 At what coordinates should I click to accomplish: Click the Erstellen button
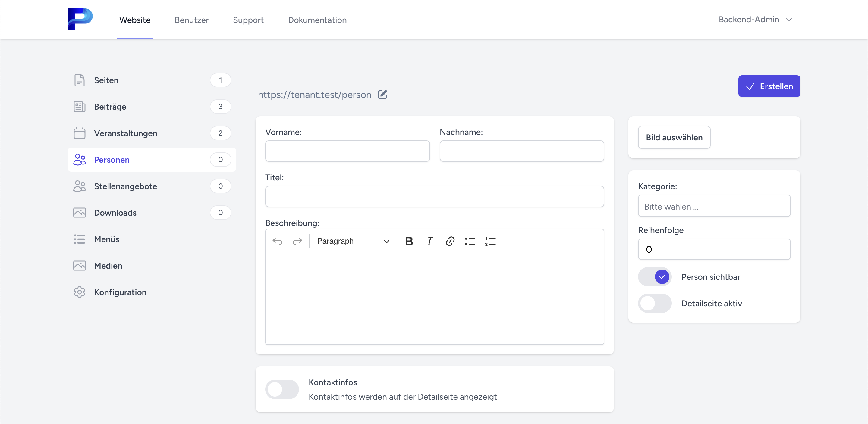769,86
